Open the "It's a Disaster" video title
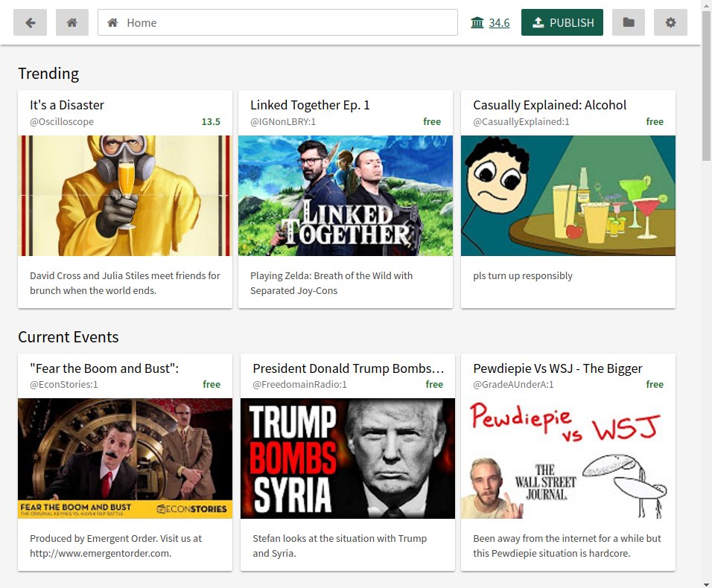Image resolution: width=712 pixels, height=588 pixels. click(x=67, y=105)
